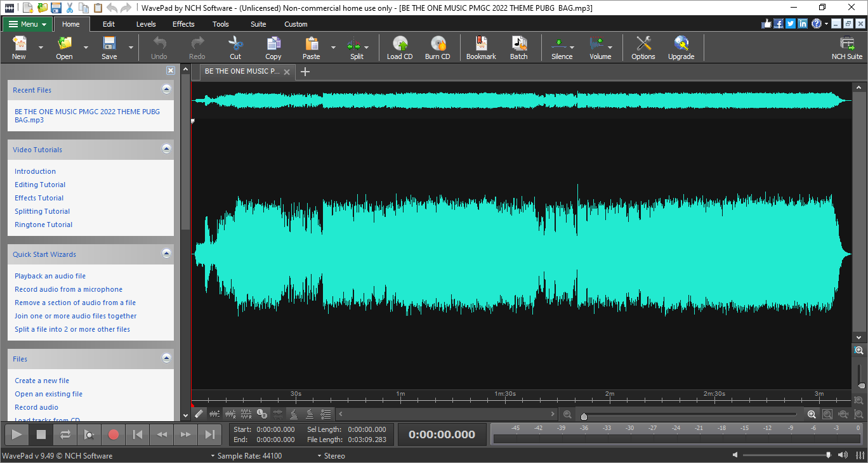Click the Save disk icon in the ribbon
Viewport: 868px width, 463px height.
pos(109,44)
